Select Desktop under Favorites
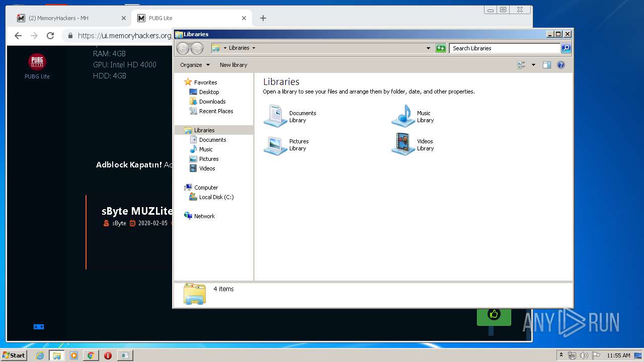 point(209,92)
